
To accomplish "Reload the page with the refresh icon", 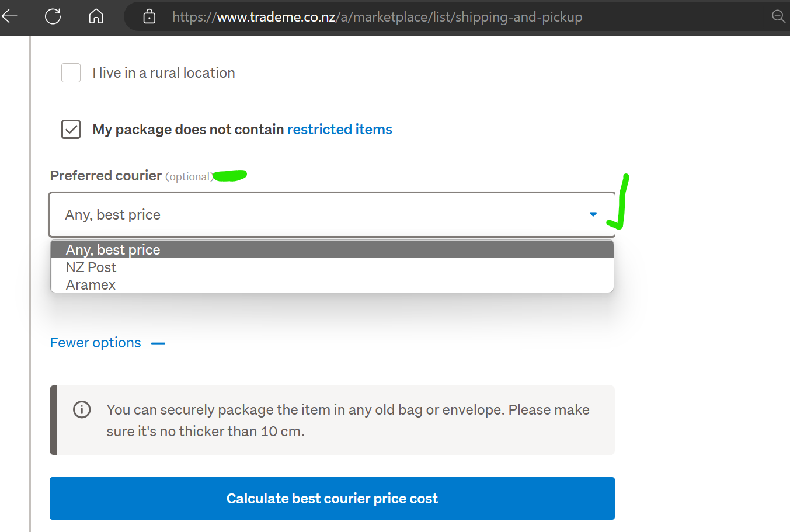I will [53, 16].
